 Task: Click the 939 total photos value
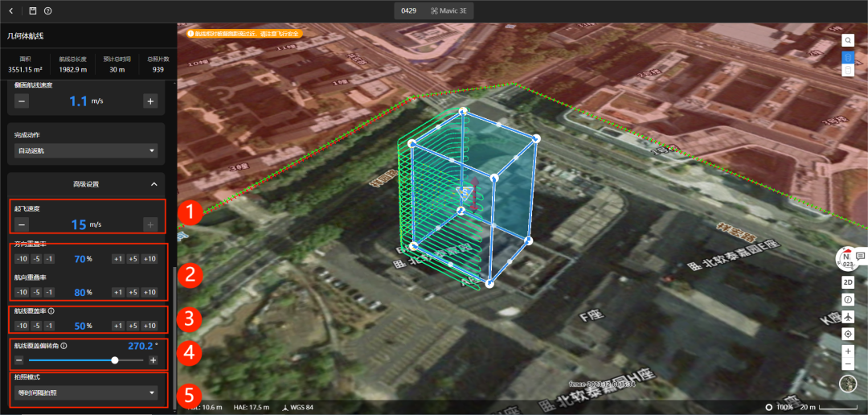point(158,69)
